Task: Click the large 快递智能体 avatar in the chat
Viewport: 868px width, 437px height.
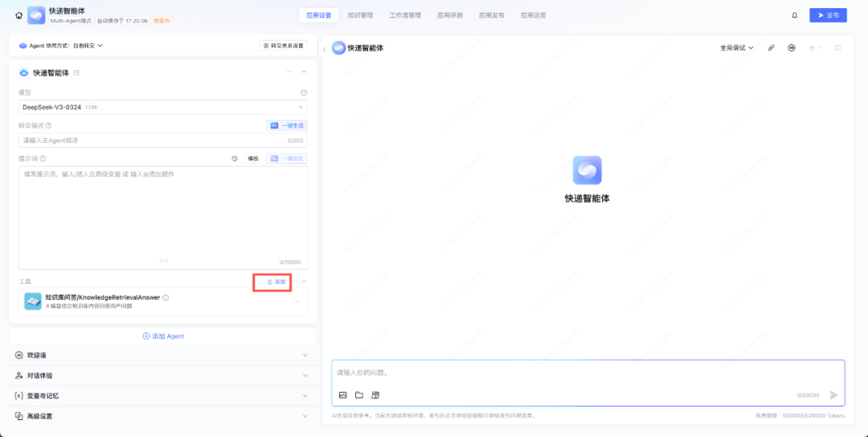Action: (588, 170)
